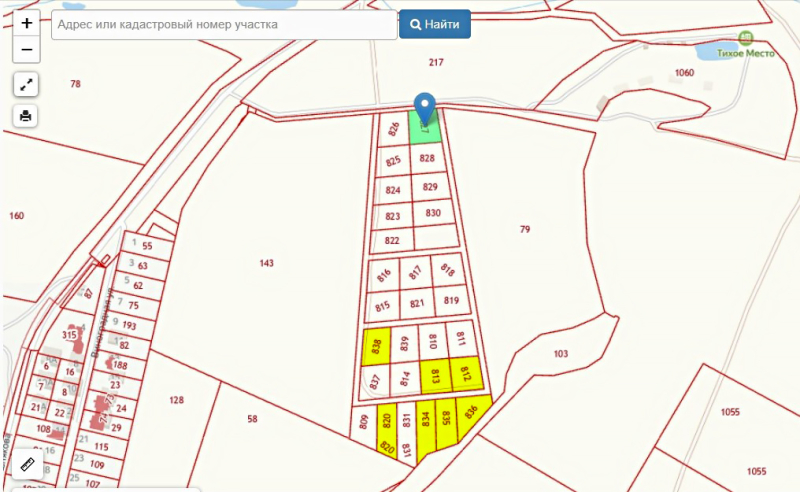Select parcel 193
The image size is (800, 492).
click(130, 325)
